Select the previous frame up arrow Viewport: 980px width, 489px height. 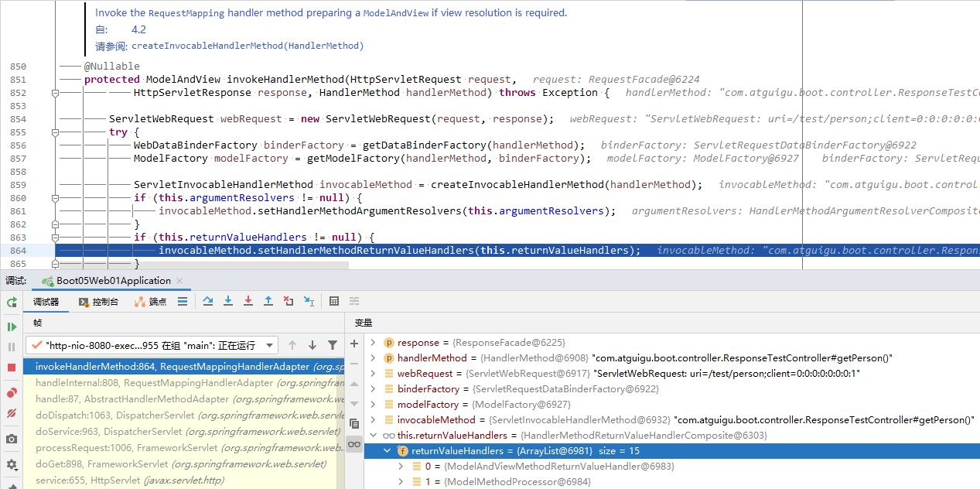tap(292, 345)
